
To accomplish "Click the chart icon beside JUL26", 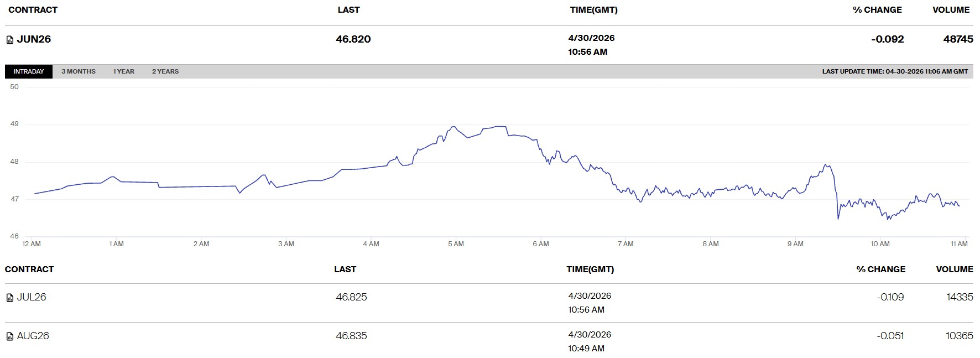I will click(x=9, y=298).
